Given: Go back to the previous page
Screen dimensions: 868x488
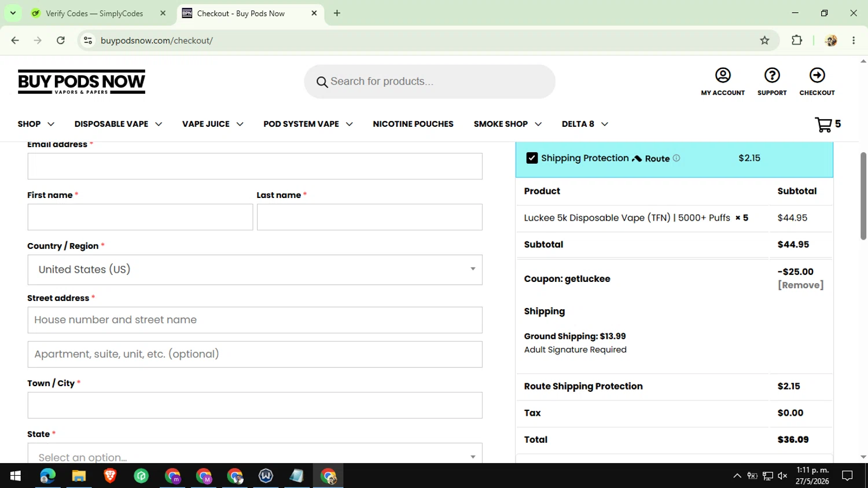Looking at the screenshot, I should point(15,41).
